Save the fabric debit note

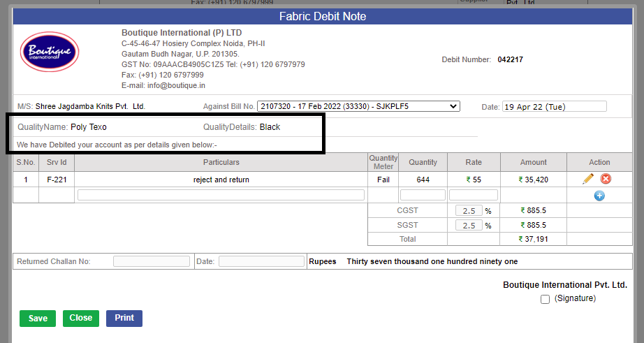[x=38, y=319]
